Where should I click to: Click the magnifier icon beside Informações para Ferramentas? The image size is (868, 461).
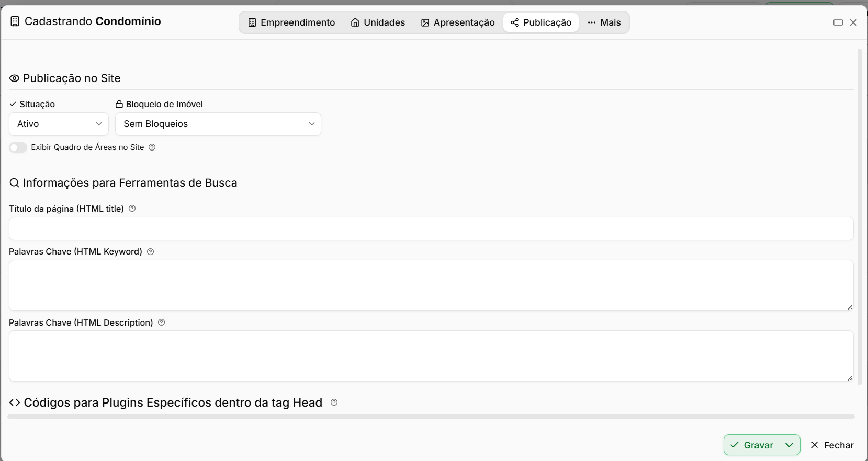click(15, 183)
